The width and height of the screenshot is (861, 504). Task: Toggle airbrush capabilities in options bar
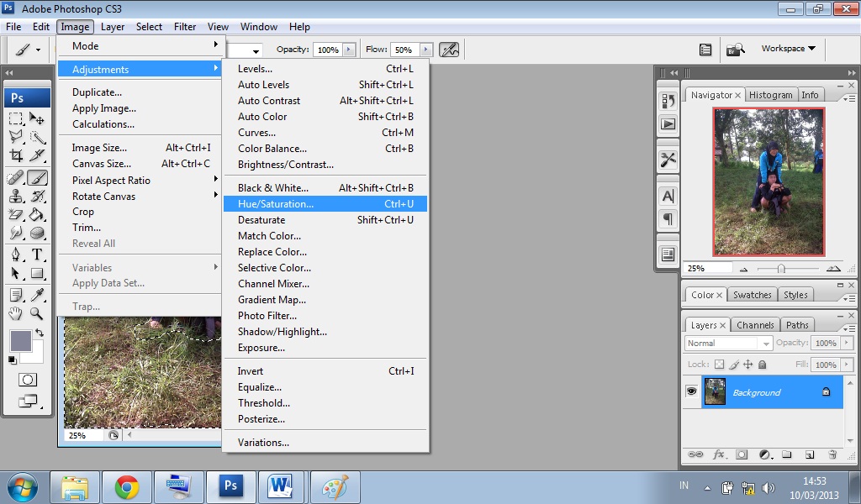pos(449,50)
